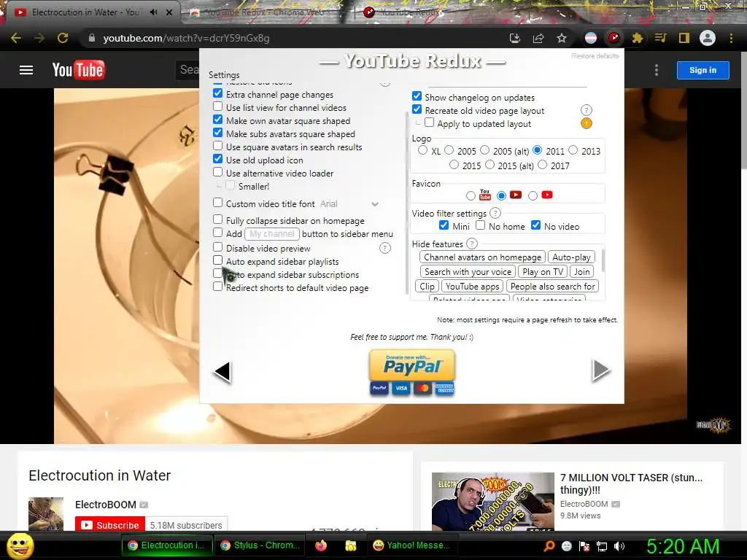Click the smiley Start button
This screenshot has width=747, height=560.
coord(20,545)
